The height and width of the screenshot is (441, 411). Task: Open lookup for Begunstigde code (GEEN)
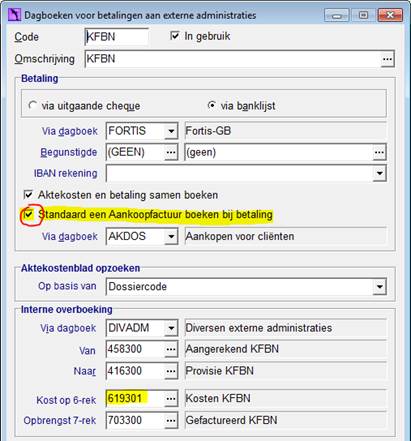[171, 152]
